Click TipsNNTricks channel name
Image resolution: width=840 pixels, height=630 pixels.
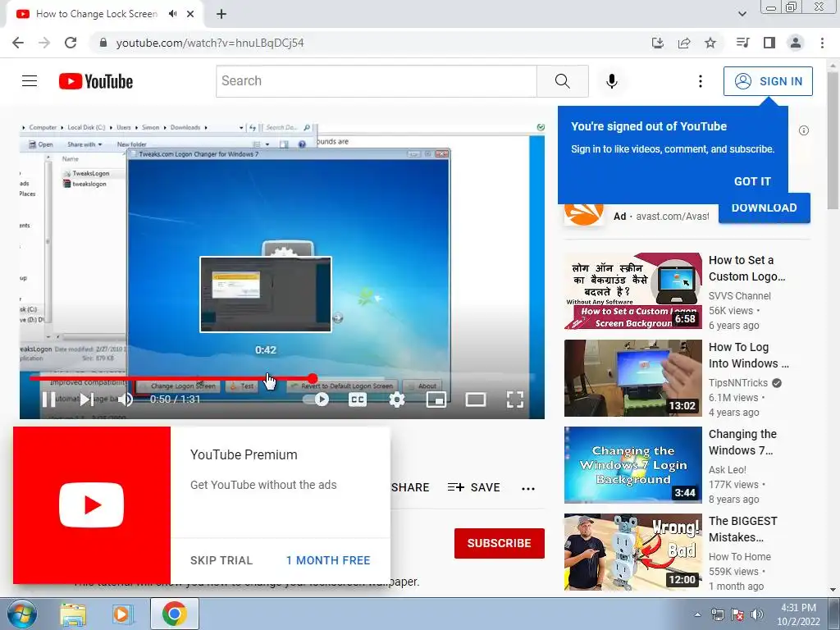click(737, 383)
